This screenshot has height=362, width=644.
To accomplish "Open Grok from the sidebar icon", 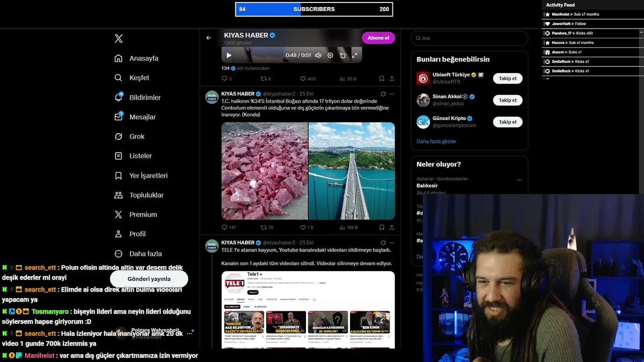I will (x=118, y=136).
